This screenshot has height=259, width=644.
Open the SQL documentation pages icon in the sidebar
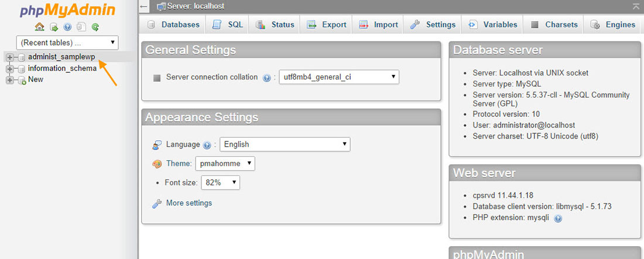click(81, 27)
